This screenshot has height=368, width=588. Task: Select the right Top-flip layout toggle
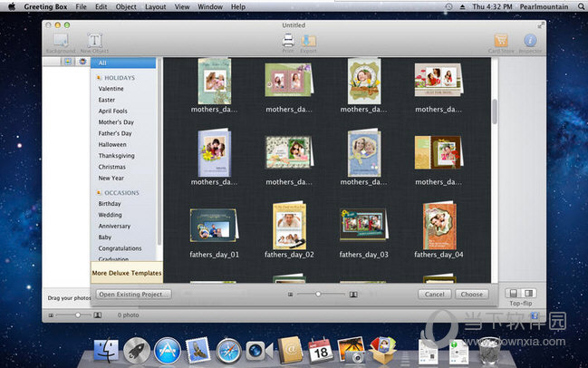tap(529, 293)
